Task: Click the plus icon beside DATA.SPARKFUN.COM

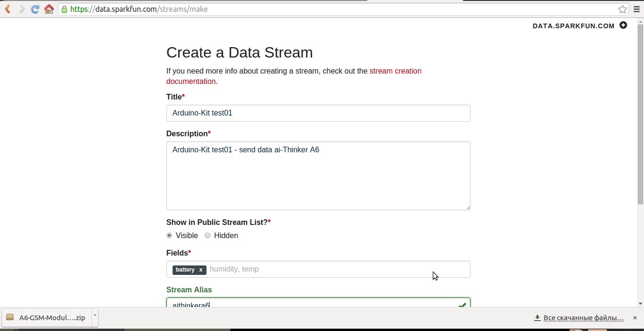Action: (x=623, y=25)
